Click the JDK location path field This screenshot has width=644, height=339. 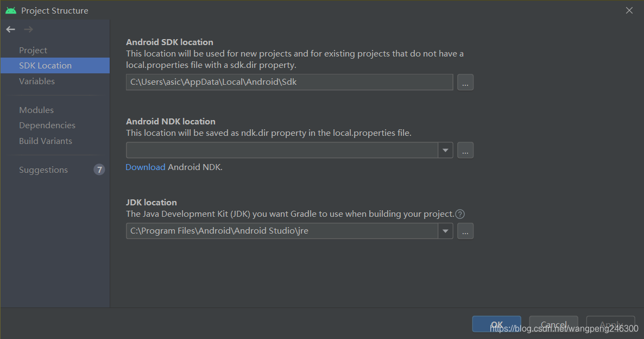point(282,231)
